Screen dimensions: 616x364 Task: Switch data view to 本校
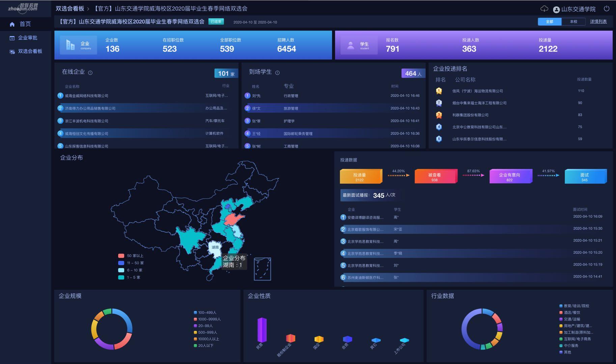[573, 22]
